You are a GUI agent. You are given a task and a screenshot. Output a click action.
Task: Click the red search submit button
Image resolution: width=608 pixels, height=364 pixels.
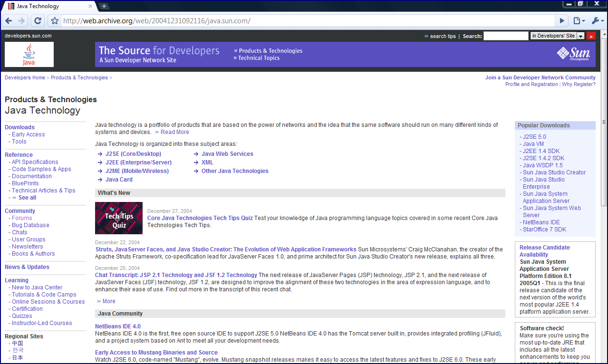(591, 36)
